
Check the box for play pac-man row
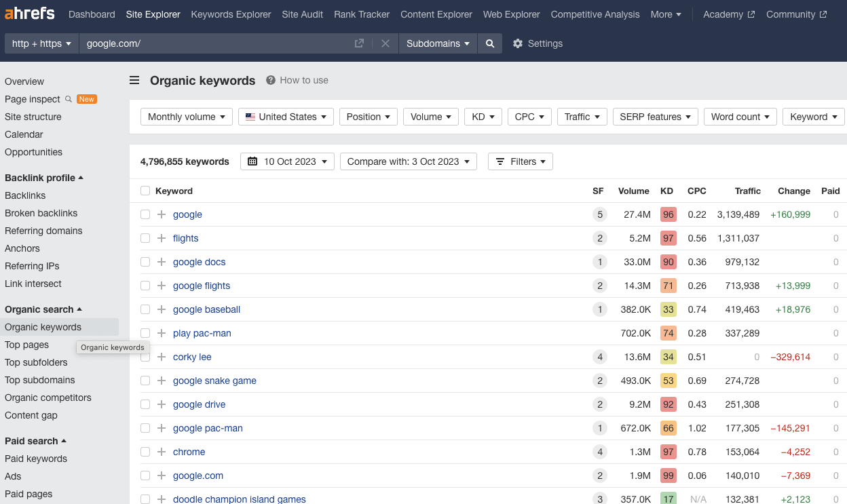[145, 333]
